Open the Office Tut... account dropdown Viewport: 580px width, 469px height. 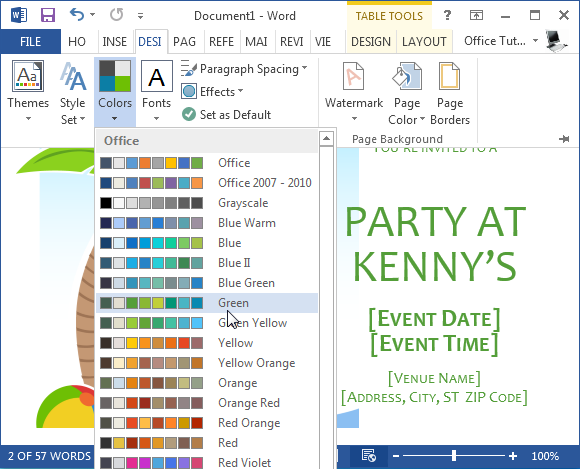501,41
